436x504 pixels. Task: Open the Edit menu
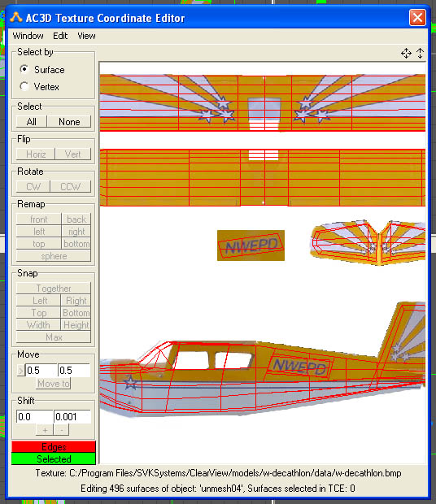[x=60, y=36]
